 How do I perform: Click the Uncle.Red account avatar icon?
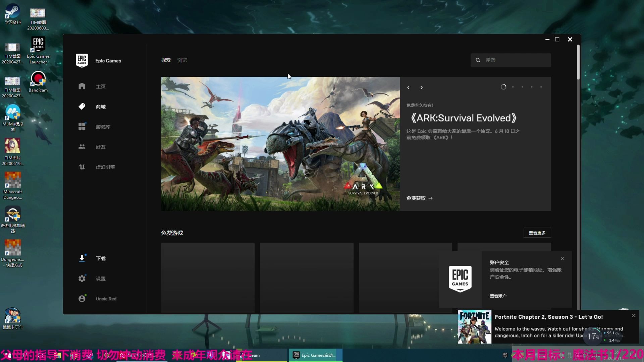pos(82,299)
